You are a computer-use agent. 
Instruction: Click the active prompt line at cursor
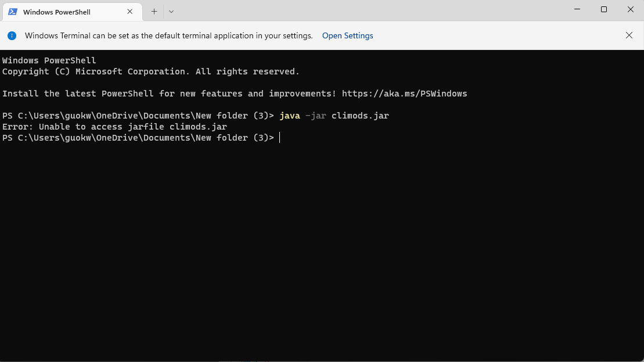(x=141, y=138)
